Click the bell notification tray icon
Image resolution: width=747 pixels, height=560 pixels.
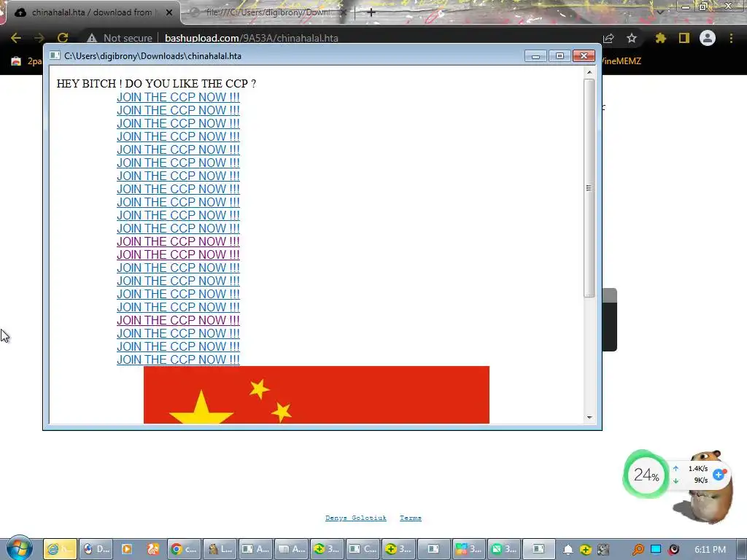click(x=568, y=550)
